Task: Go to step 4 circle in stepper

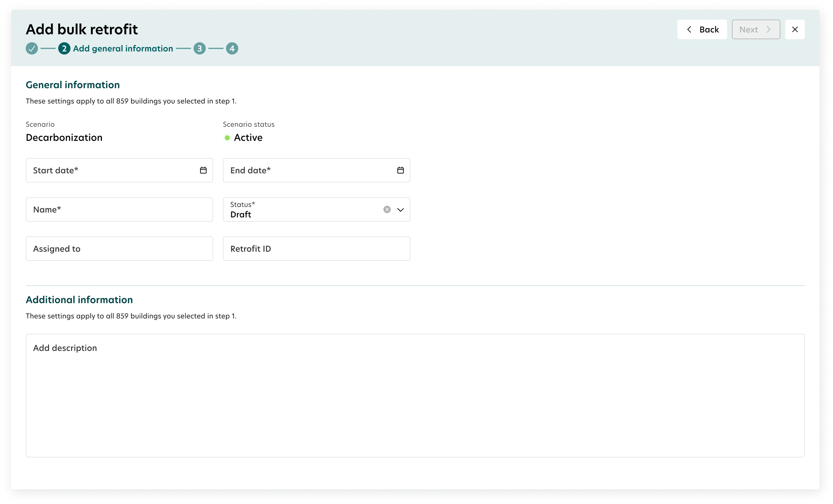Action: [x=232, y=48]
